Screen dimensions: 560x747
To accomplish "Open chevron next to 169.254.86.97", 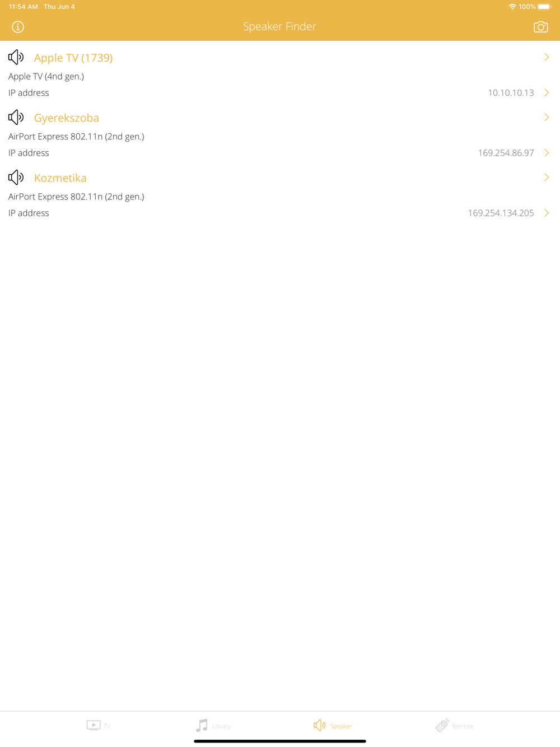I will pyautogui.click(x=547, y=153).
